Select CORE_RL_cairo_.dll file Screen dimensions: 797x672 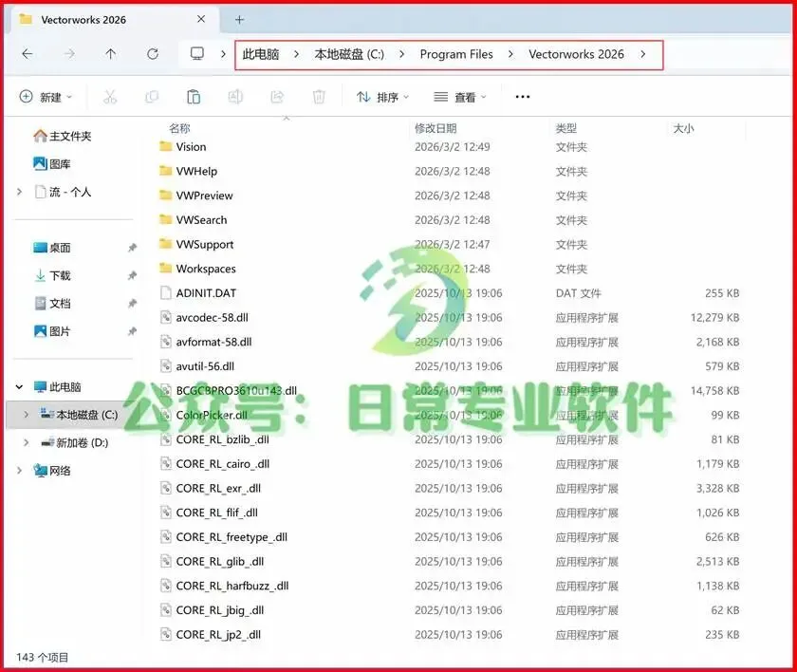(214, 464)
